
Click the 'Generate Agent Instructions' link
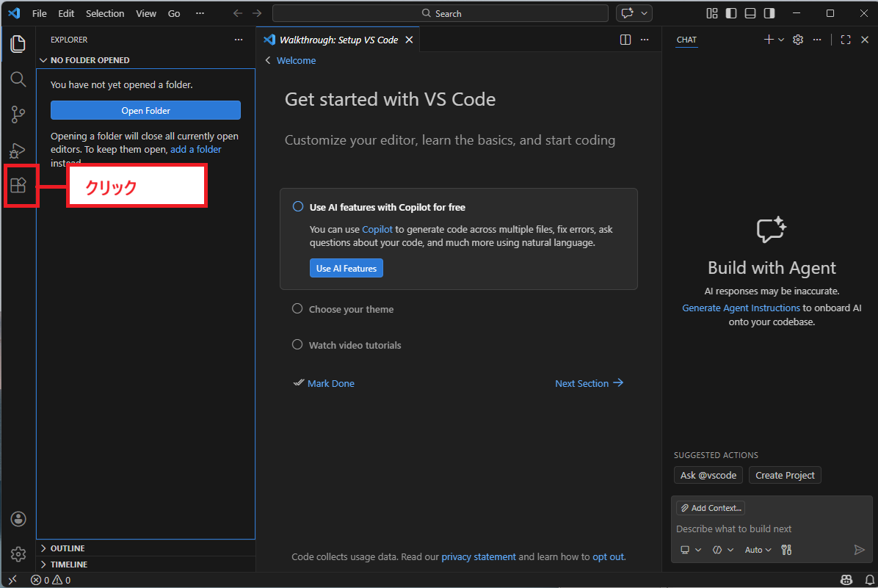(x=741, y=308)
